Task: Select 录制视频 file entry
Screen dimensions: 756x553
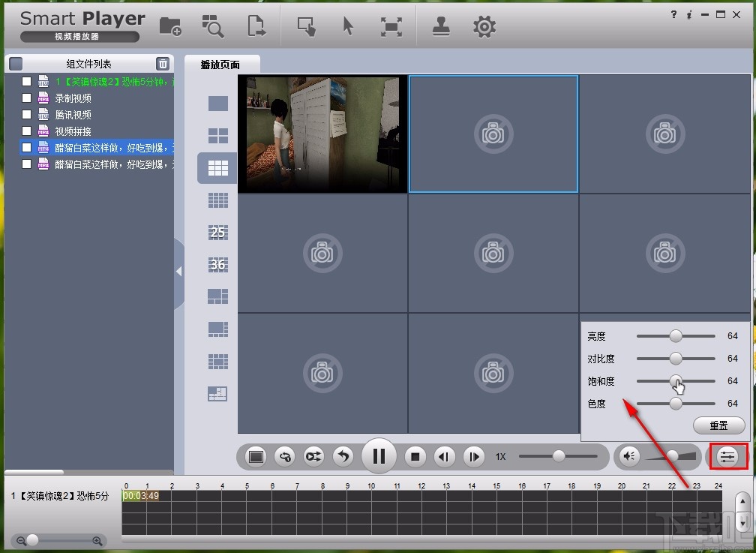Action: click(73, 98)
